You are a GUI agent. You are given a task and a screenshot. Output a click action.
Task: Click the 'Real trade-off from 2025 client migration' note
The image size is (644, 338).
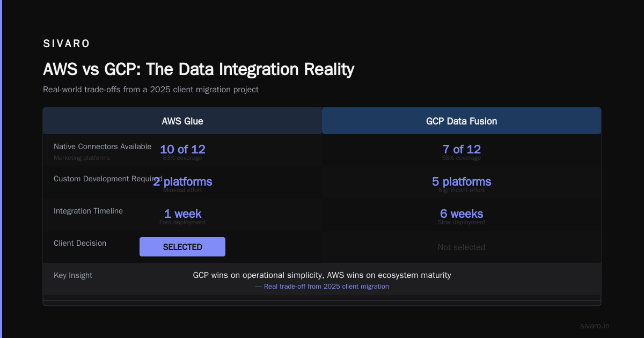point(322,286)
